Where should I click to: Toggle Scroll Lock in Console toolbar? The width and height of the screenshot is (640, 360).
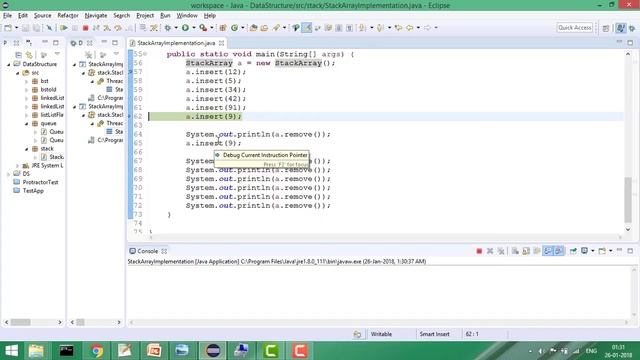click(x=526, y=251)
